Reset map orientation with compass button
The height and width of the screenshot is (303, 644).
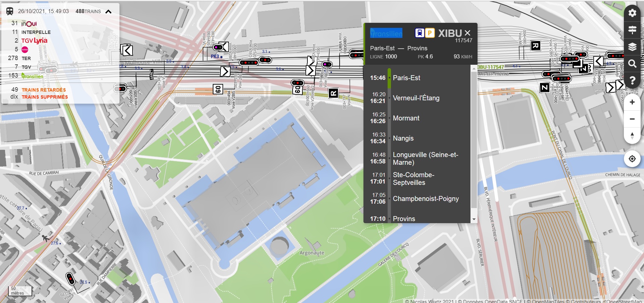(x=632, y=136)
